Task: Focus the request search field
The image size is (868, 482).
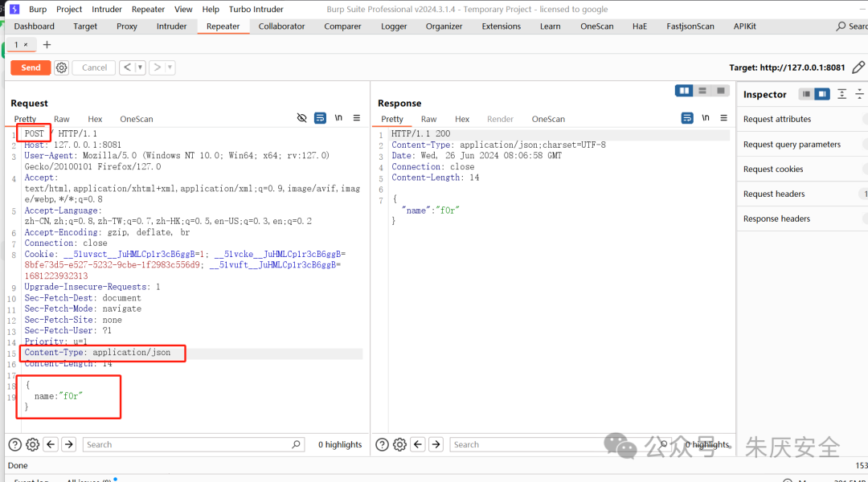Action: click(193, 444)
